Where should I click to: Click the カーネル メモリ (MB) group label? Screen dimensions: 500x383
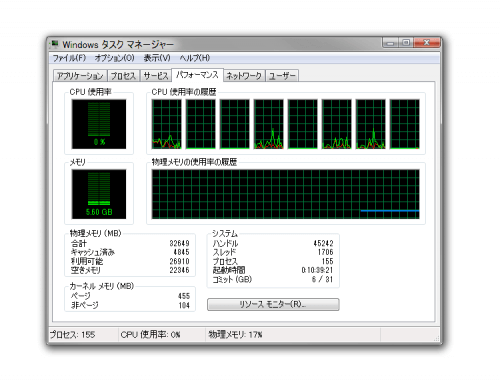(102, 286)
